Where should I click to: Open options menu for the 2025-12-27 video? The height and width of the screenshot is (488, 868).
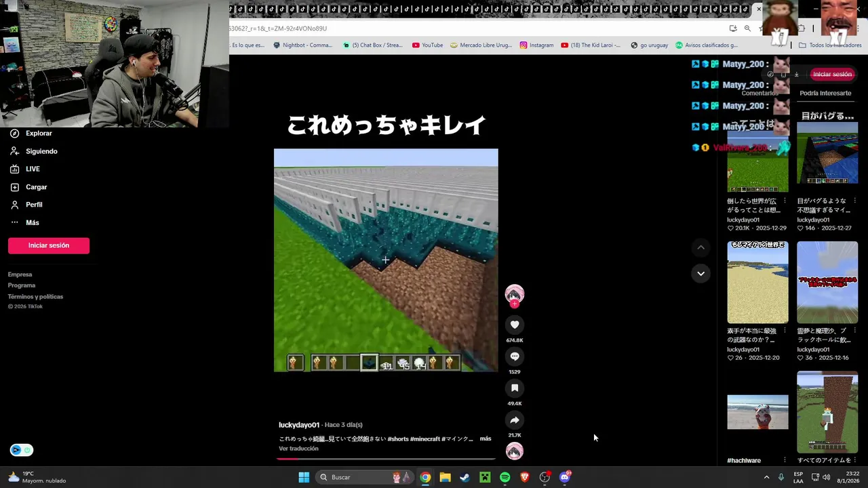854,201
